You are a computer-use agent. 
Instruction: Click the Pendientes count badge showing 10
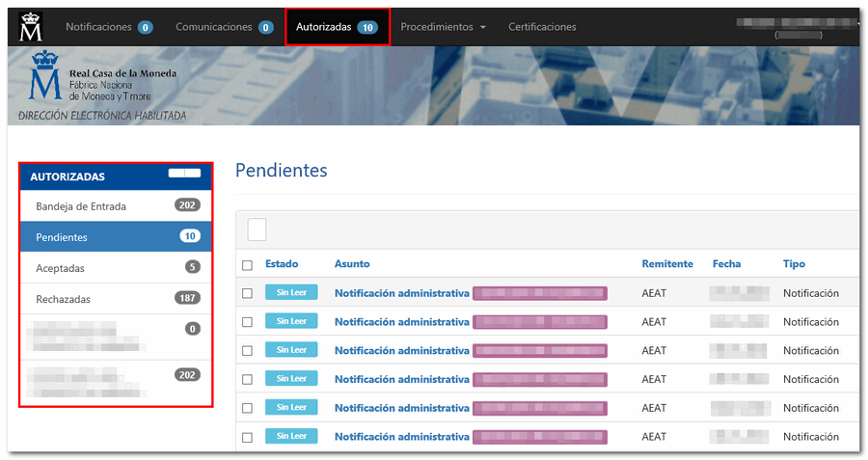pyautogui.click(x=190, y=236)
